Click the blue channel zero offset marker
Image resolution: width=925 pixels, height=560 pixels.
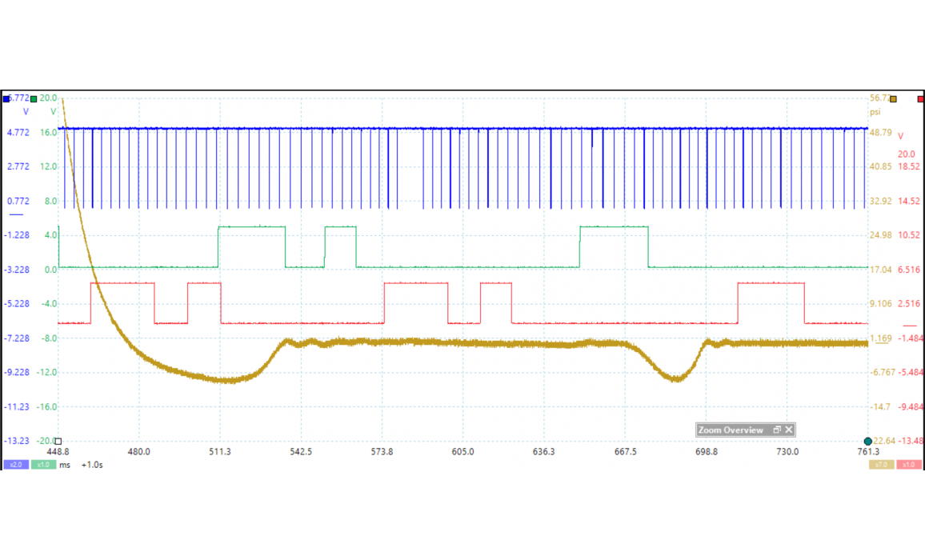[x=15, y=215]
